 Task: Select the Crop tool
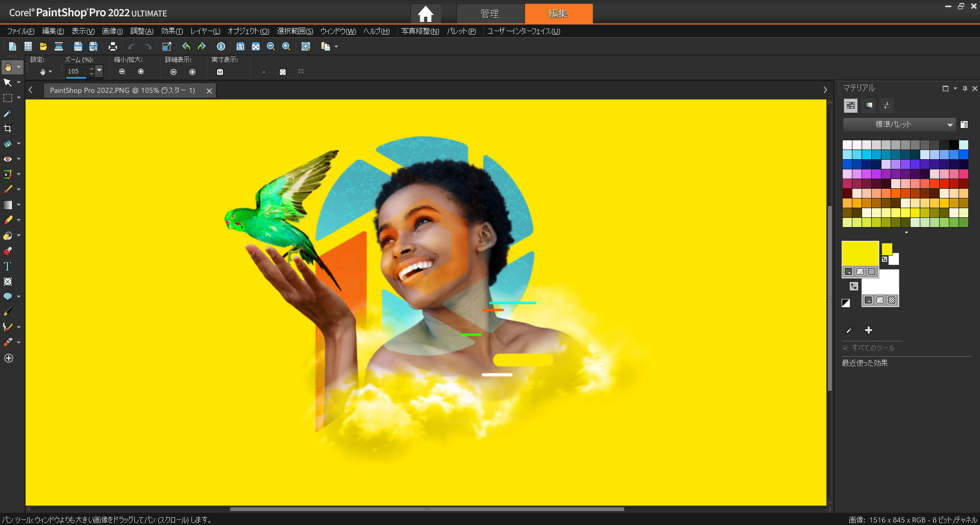pos(8,129)
